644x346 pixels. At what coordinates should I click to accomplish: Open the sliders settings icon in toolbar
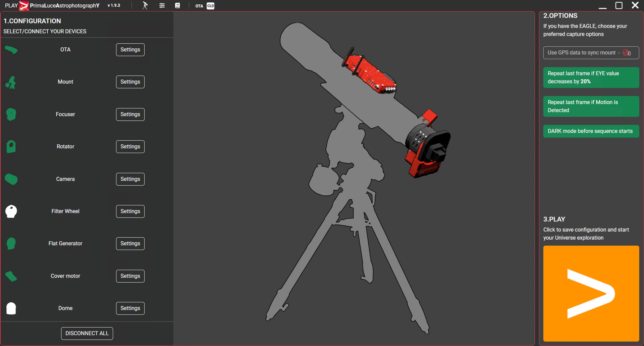coord(162,6)
